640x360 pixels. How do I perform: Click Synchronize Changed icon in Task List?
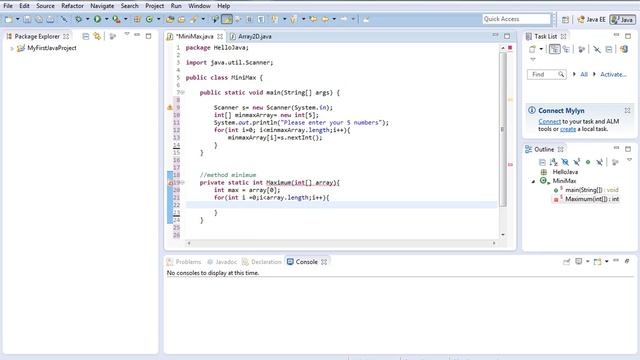[624, 49]
